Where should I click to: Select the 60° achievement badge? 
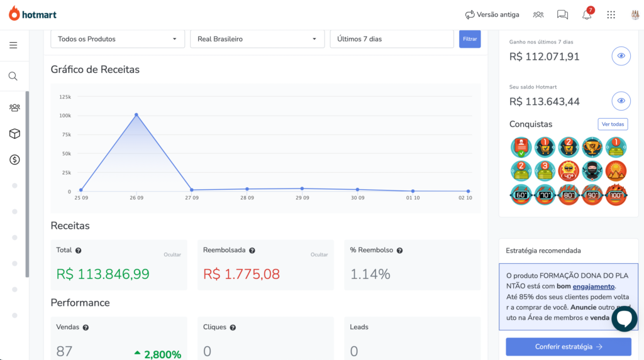pos(521,195)
